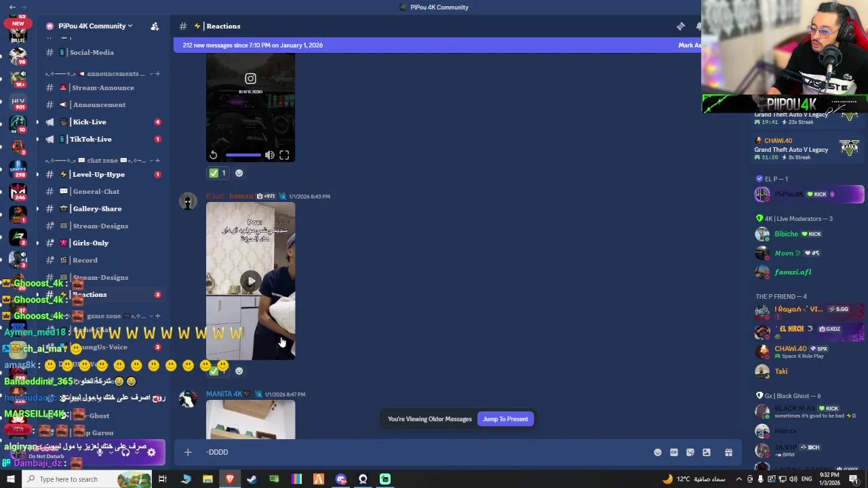Open the apps gift icon in message bar

point(728,452)
